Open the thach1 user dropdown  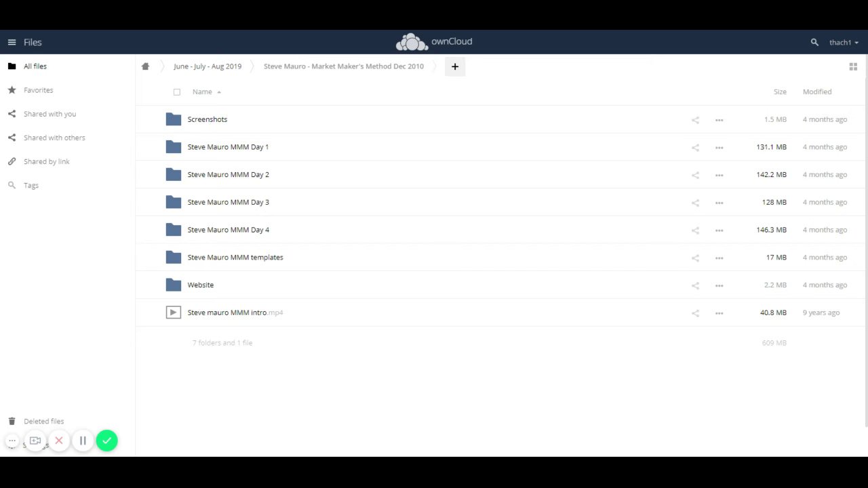pos(844,43)
